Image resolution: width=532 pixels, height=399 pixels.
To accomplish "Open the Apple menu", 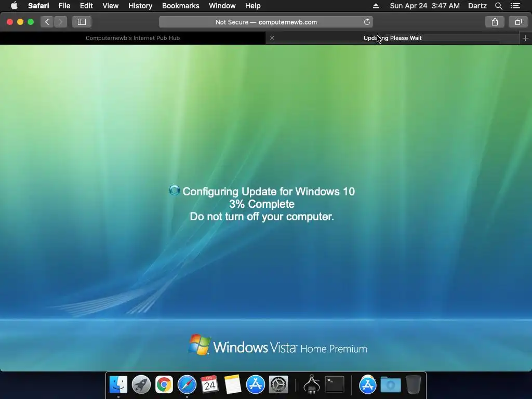I will coord(14,6).
